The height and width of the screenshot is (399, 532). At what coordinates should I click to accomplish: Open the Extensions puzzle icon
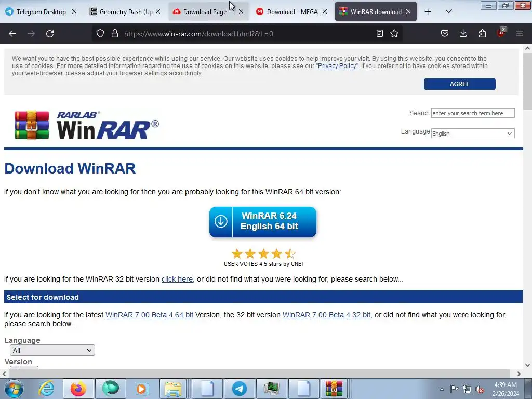click(482, 34)
